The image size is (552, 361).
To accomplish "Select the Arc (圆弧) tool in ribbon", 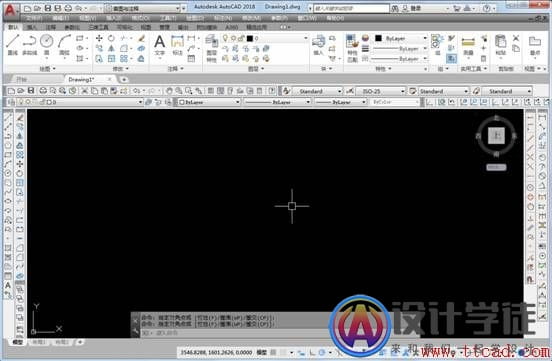I will pyautogui.click(x=64, y=44).
